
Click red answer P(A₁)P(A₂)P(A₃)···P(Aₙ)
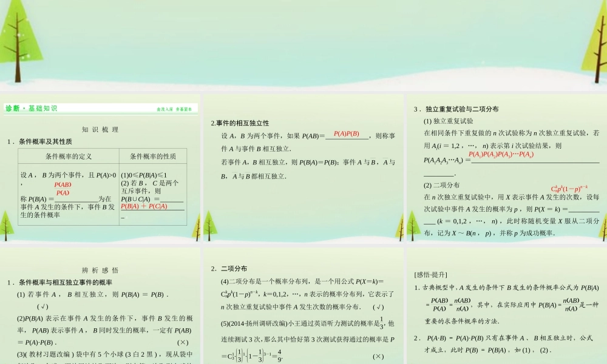pos(501,154)
